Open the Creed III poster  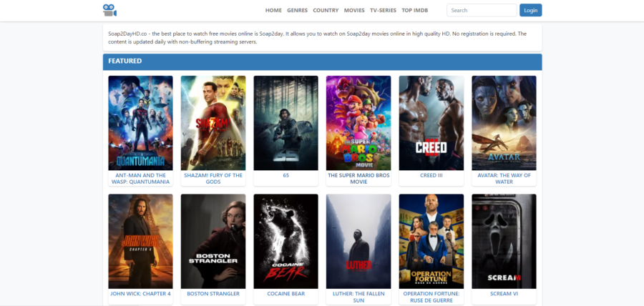click(x=431, y=123)
